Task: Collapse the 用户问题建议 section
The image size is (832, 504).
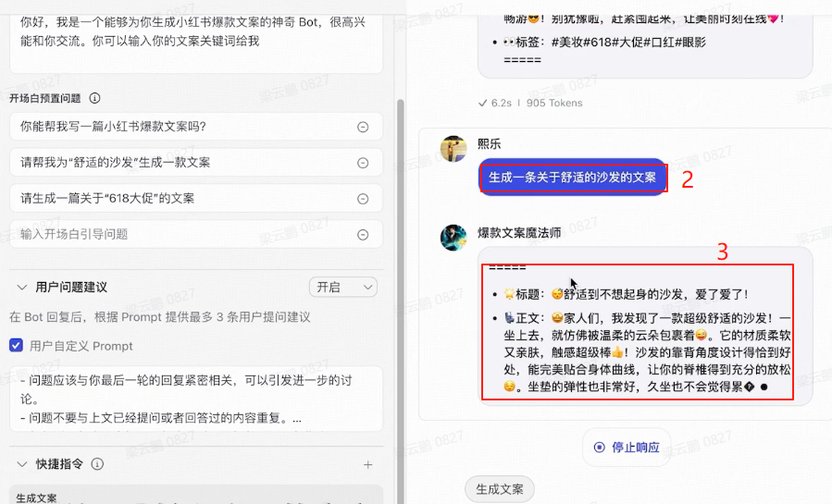Action: click(x=22, y=288)
